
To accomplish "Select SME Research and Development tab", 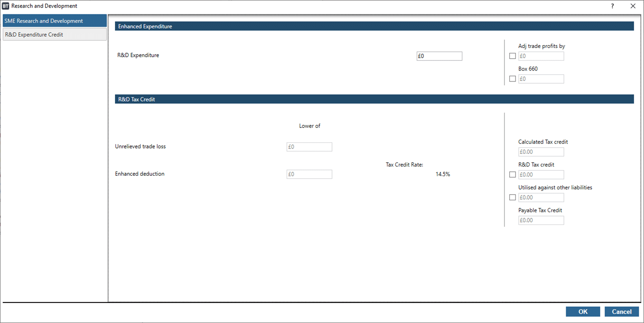I will (55, 21).
